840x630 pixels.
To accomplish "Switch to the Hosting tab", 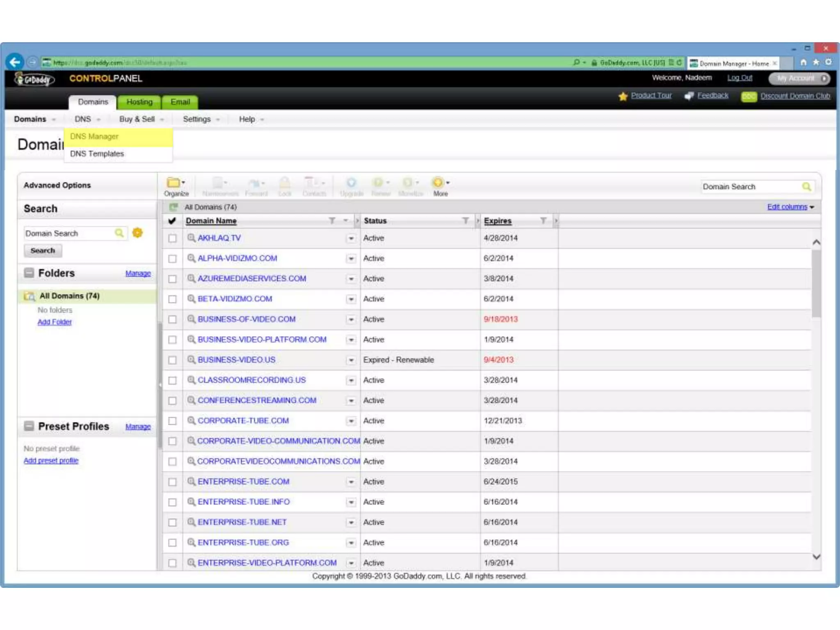I will [139, 102].
